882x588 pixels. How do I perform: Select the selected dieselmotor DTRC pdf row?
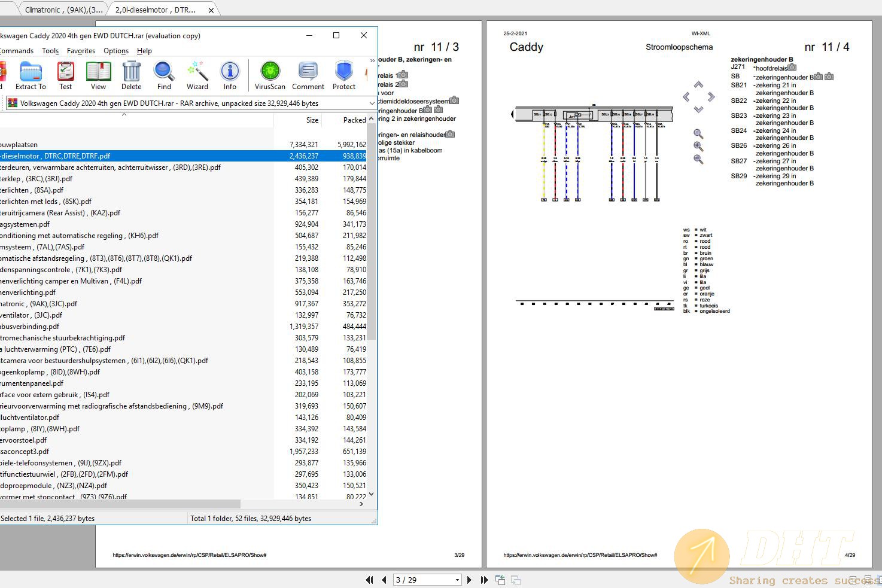pos(183,156)
